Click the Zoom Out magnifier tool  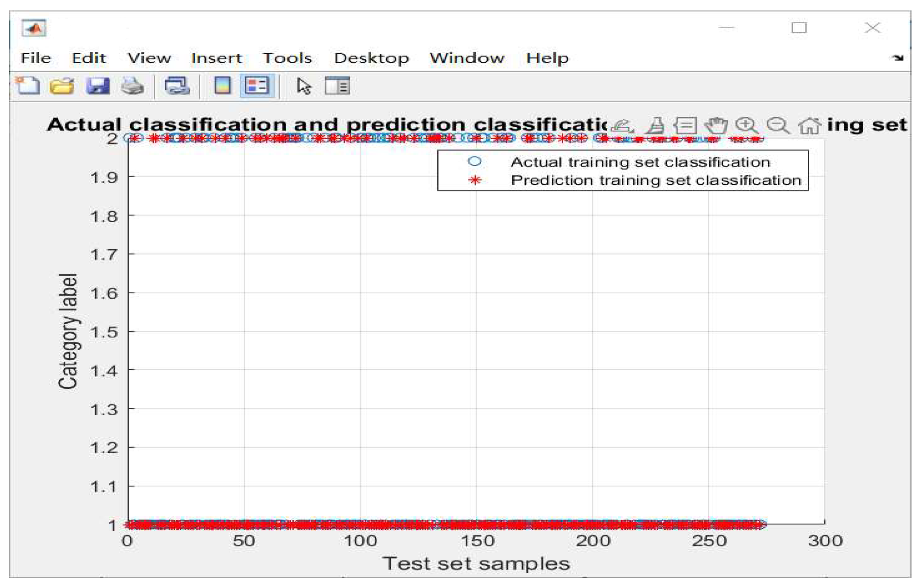click(x=778, y=126)
